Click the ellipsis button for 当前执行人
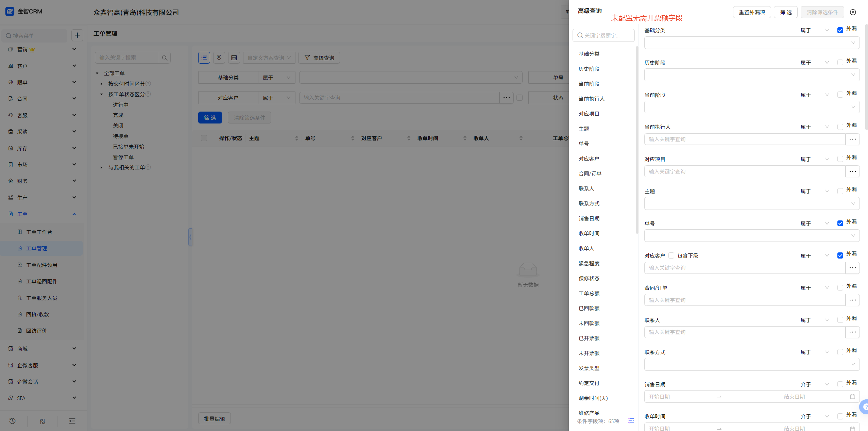This screenshot has height=431, width=868. pos(852,139)
